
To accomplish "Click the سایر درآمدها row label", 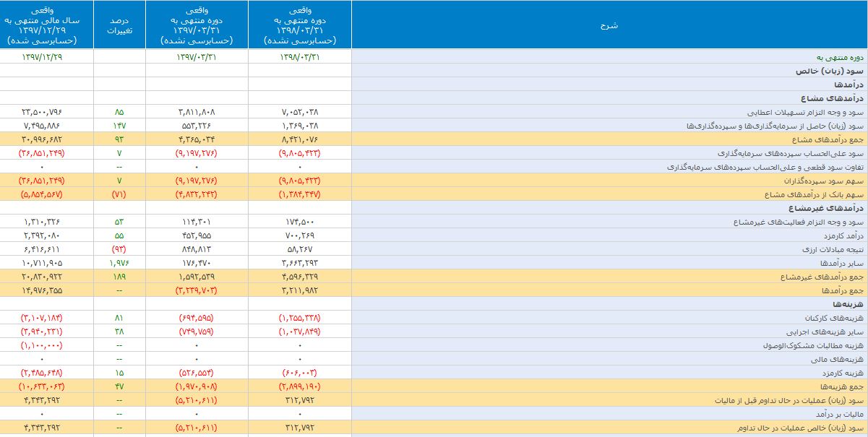I will point(842,262).
